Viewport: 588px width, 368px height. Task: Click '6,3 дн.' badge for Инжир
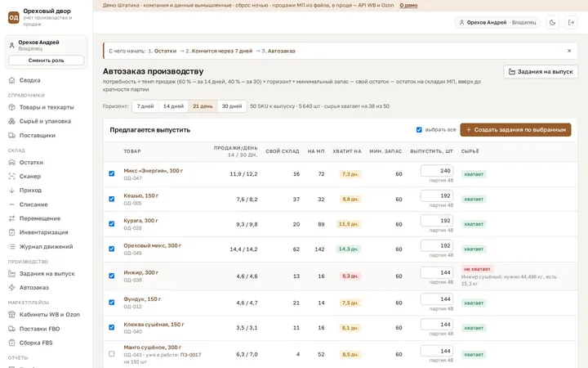pos(350,276)
